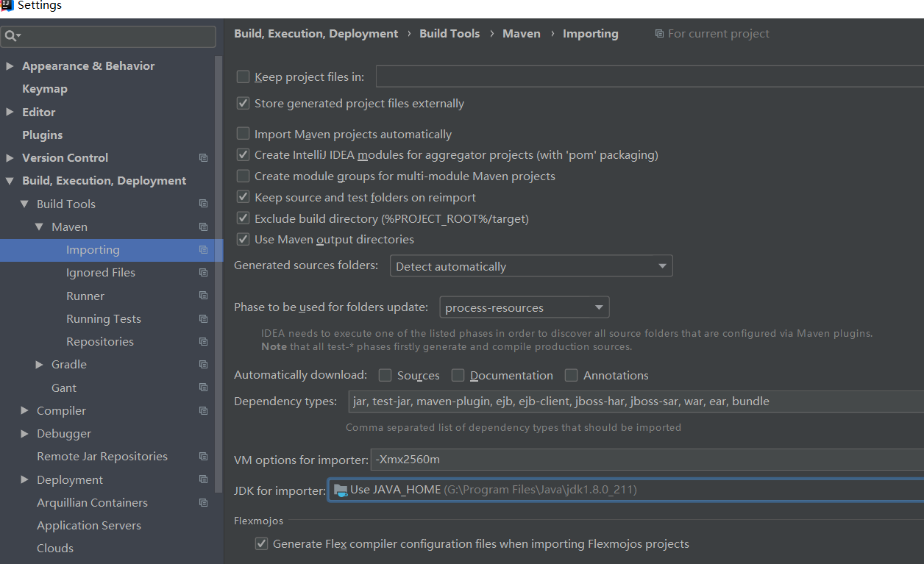This screenshot has width=924, height=564.
Task: Click project-level icon on Deployment row
Action: [x=203, y=479]
